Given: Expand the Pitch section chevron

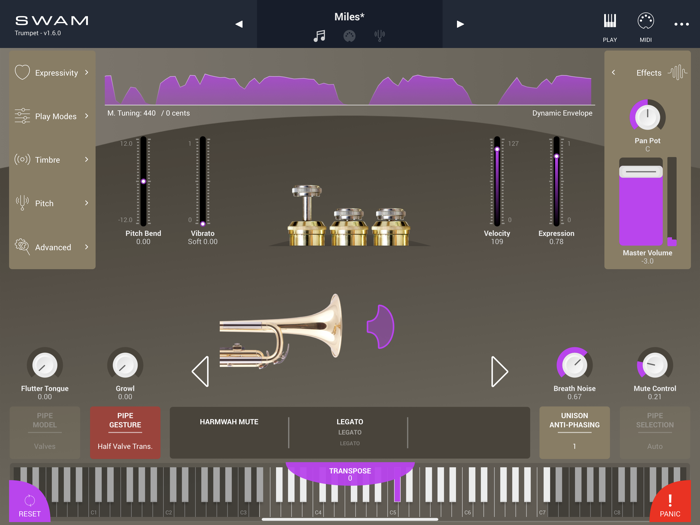Looking at the screenshot, I should point(87,203).
